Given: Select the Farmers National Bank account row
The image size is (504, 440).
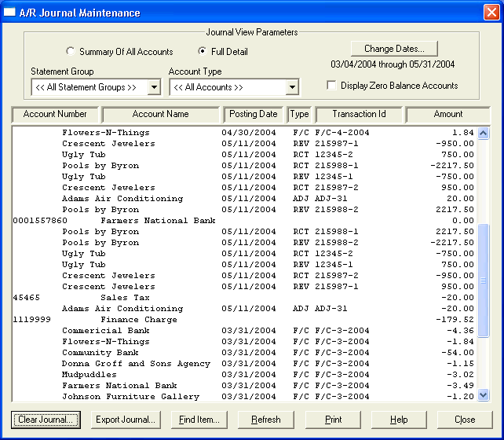Looking at the screenshot, I should pos(244,221).
